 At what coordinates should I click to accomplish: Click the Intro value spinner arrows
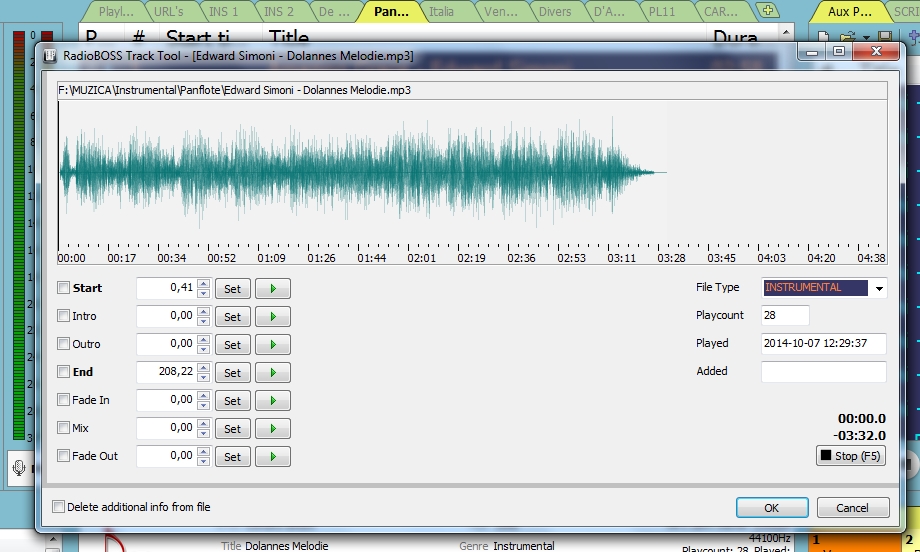pyautogui.click(x=204, y=316)
